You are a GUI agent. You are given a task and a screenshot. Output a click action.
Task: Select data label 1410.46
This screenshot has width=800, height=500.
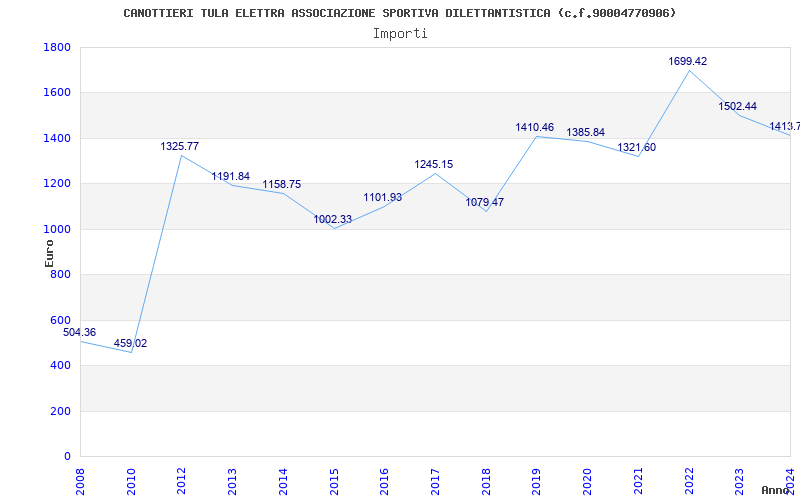click(x=535, y=128)
